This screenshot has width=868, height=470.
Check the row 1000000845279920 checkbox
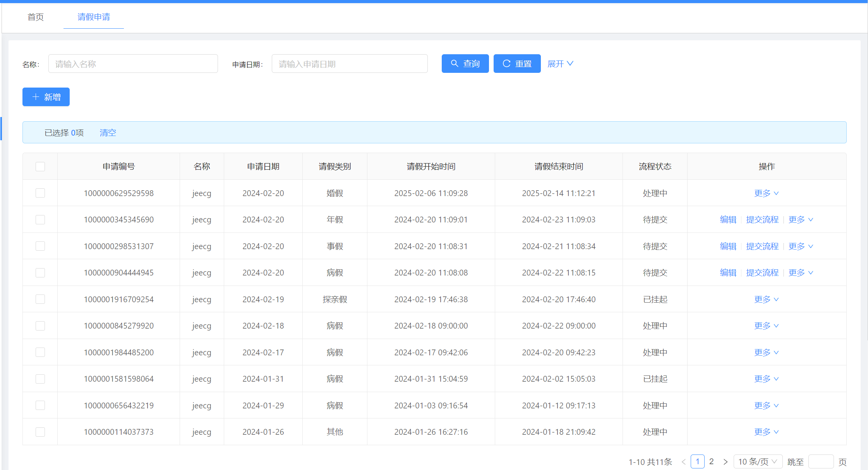pyautogui.click(x=40, y=326)
